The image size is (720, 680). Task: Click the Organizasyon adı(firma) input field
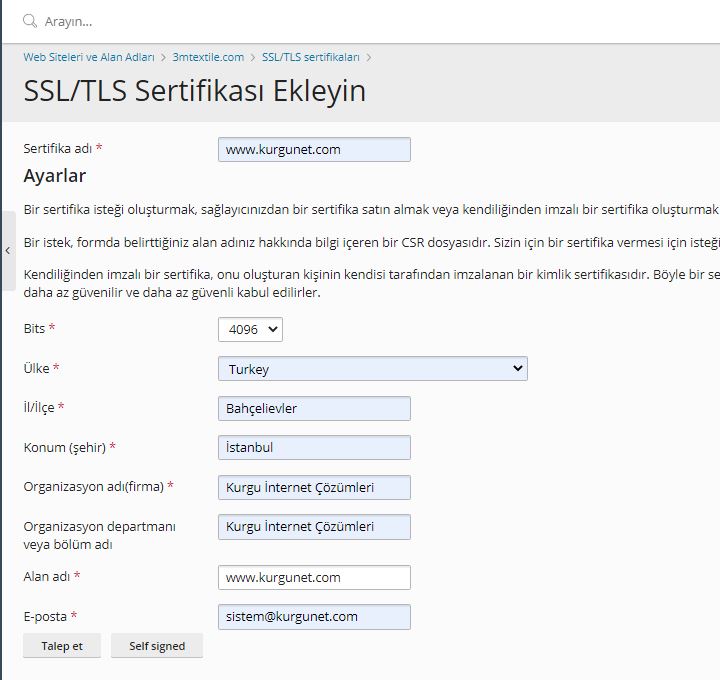point(315,487)
